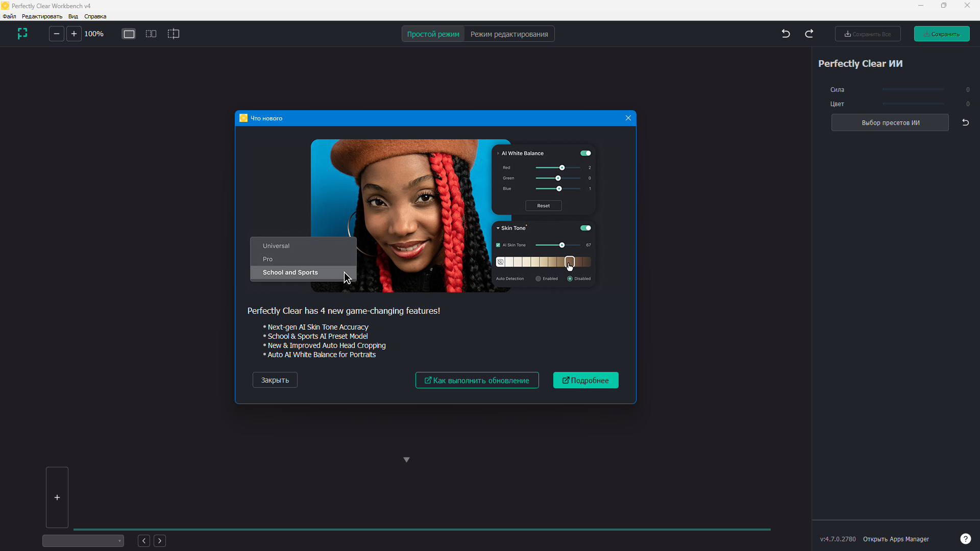Screen dimensions: 980x551
Task: Click the Подробнее button
Action: click(x=585, y=380)
